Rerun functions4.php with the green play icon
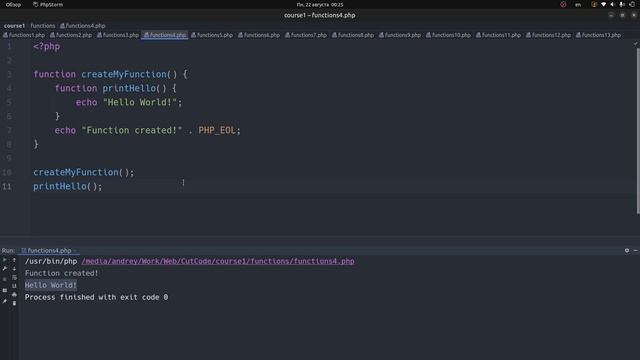This screenshot has width=640, height=360. tap(4, 260)
